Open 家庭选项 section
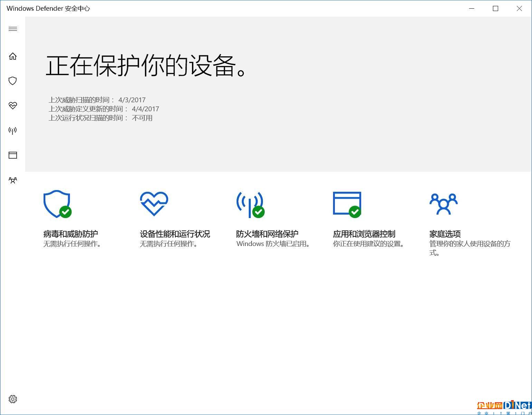Screen dimensions: 532x415 click(x=445, y=234)
